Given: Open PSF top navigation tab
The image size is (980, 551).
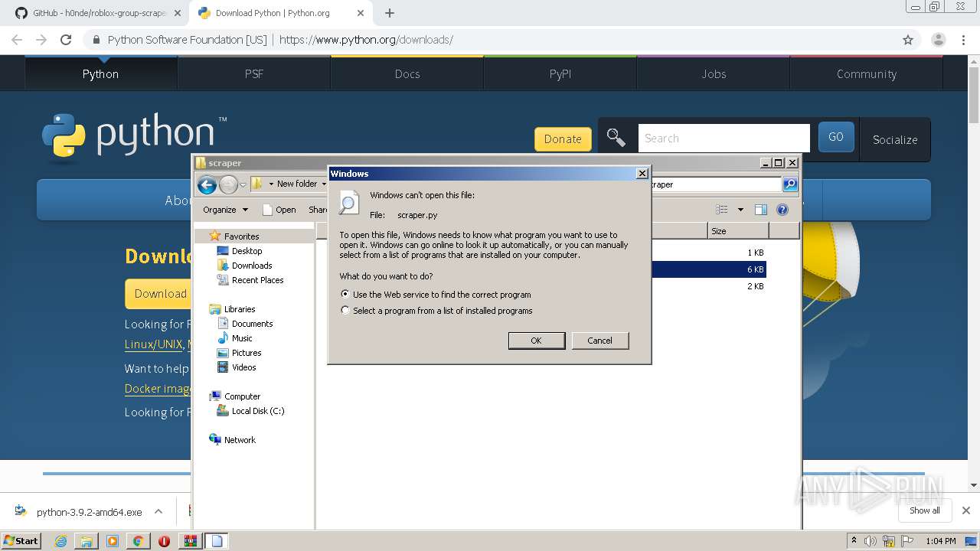Looking at the screenshot, I should (254, 73).
